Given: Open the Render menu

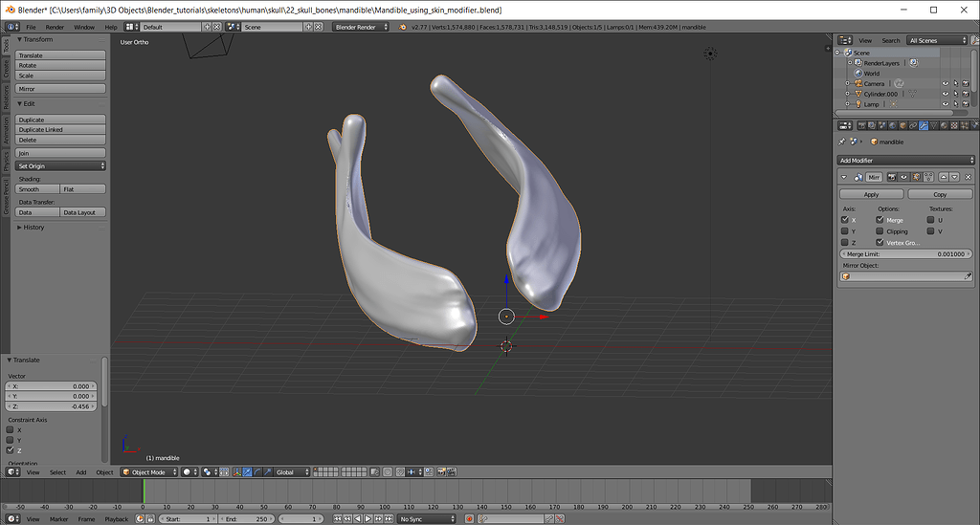Looking at the screenshot, I should click(55, 27).
